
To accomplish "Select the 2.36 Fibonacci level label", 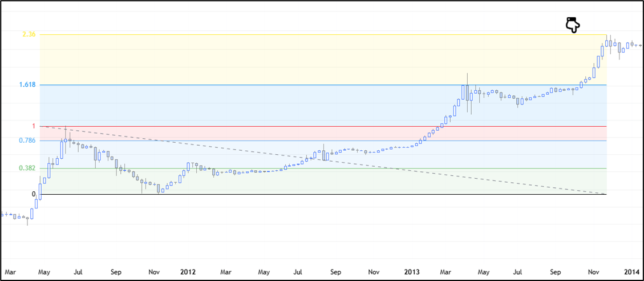I will tap(29, 35).
